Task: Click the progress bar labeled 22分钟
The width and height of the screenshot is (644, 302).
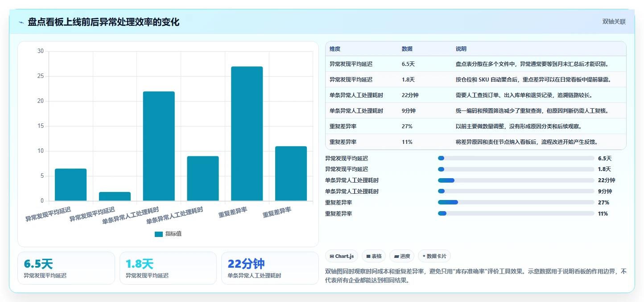Action: click(516, 180)
